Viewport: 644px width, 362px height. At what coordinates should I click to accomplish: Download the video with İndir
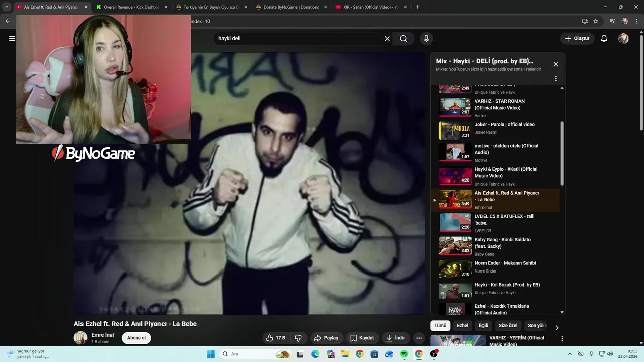(x=395, y=338)
